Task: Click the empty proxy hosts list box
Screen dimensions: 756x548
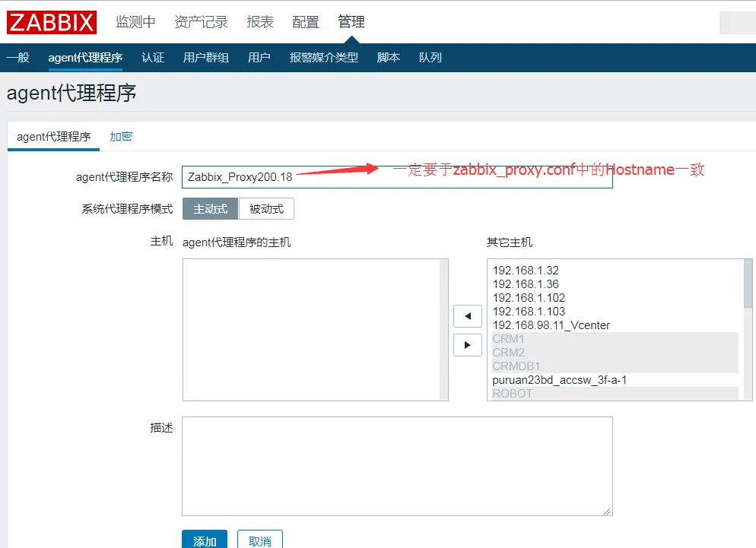Action: (x=316, y=330)
